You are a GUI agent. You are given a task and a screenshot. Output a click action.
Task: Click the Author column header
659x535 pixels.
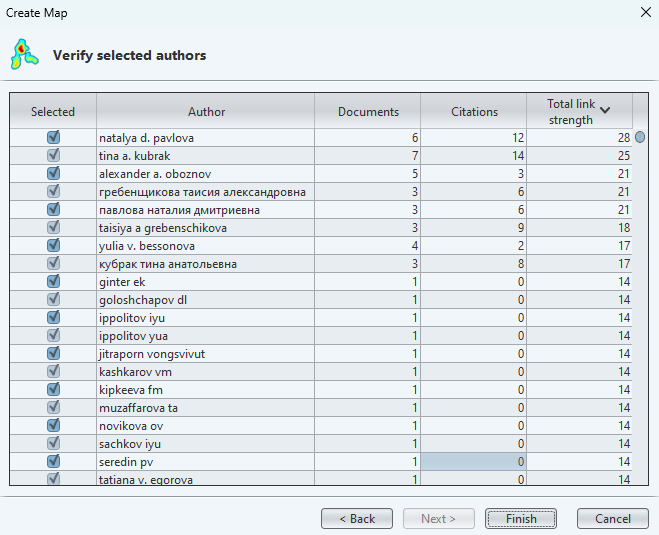point(206,112)
